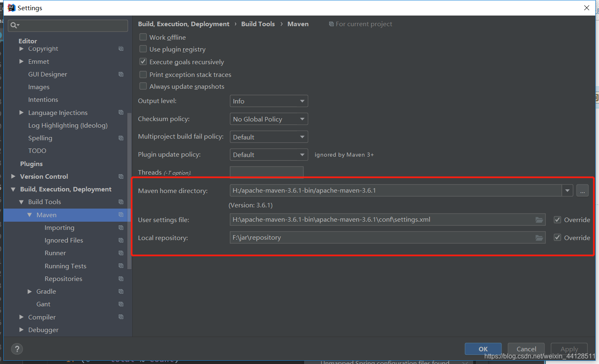Expand the Copyright tree node
Screen dimensions: 599x364
pos(21,49)
